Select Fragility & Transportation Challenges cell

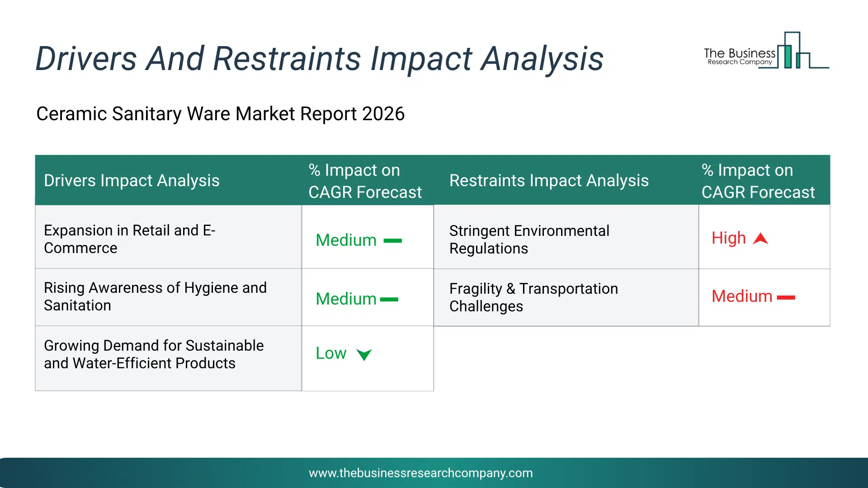pyautogui.click(x=566, y=297)
